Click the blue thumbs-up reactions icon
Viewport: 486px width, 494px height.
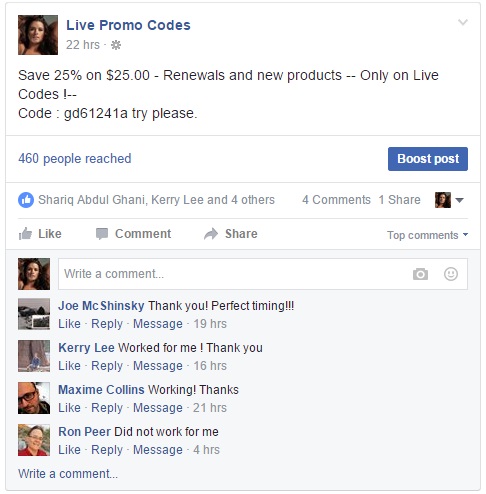(x=26, y=200)
